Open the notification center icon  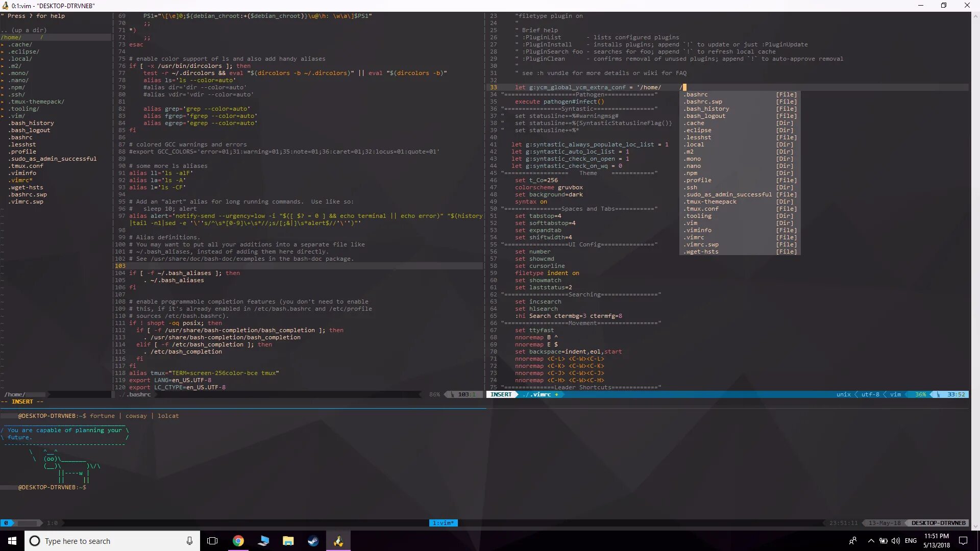(963, 541)
